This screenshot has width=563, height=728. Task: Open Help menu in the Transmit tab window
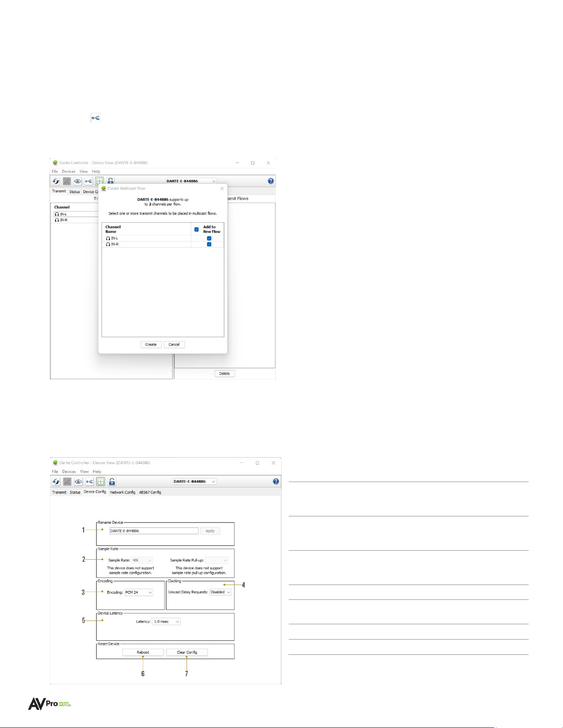pos(96,172)
